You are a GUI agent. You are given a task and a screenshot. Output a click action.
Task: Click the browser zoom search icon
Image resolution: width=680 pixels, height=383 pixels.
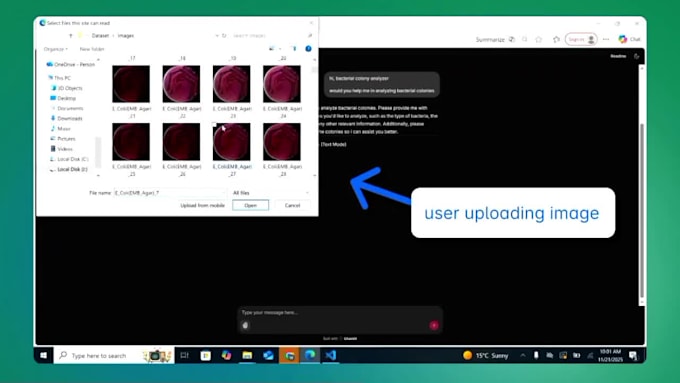525,39
